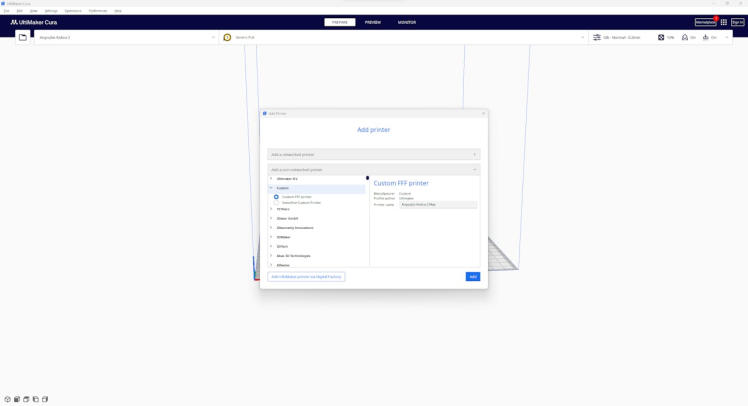This screenshot has width=748, height=406.
Task: Open print settings sliders icon
Action: click(597, 37)
